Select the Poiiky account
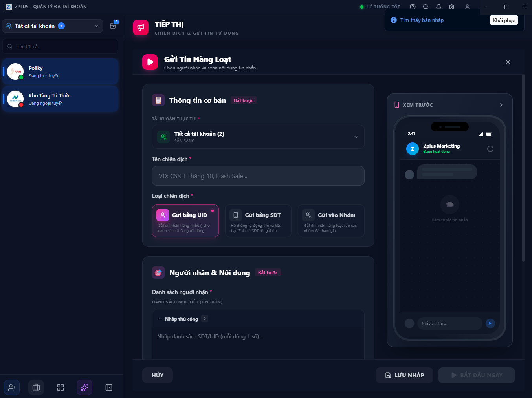 coord(61,72)
